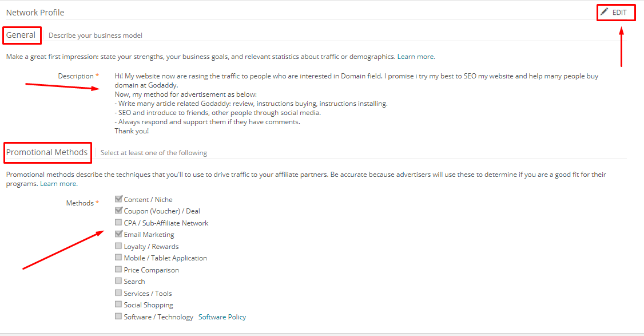Click the EDIT pencil icon
The height and width of the screenshot is (336, 644).
(x=605, y=12)
